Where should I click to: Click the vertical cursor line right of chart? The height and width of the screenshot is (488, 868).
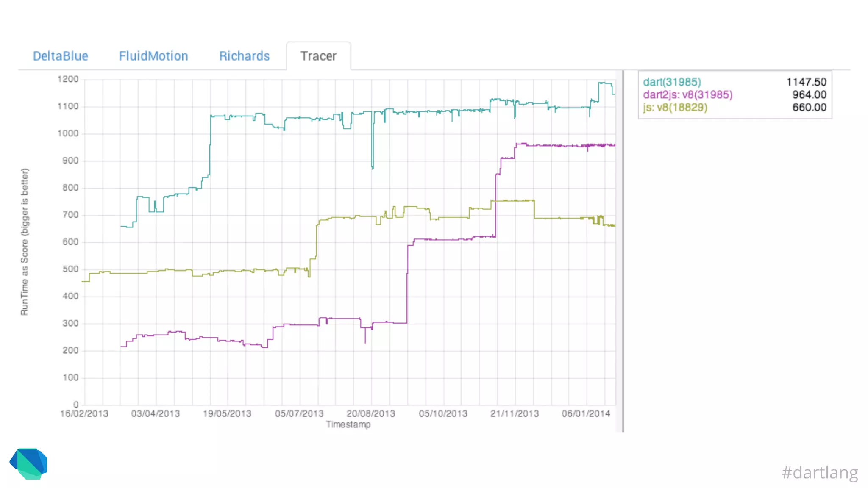(623, 254)
